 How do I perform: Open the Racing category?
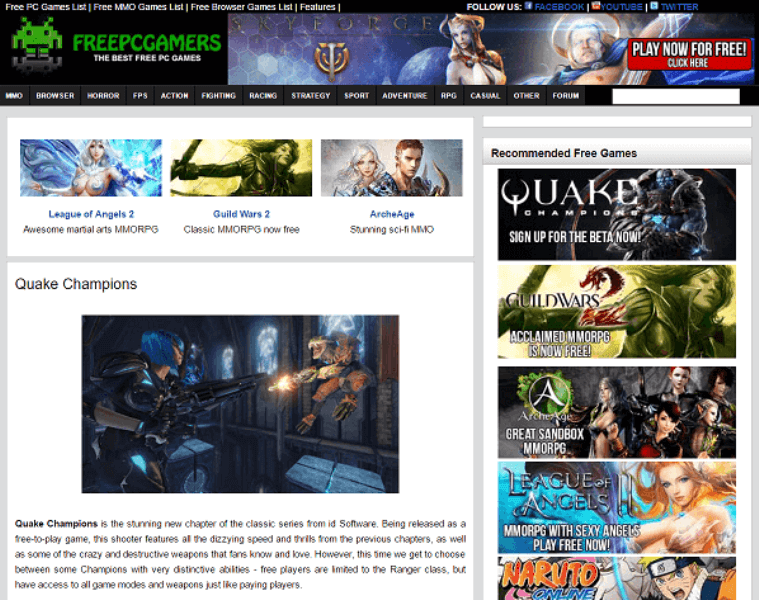coord(263,95)
